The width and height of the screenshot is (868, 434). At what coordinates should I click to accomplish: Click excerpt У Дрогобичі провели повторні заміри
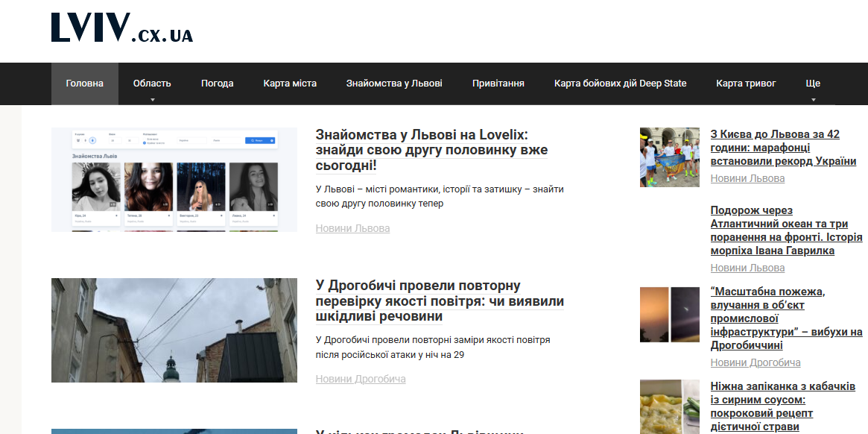tap(433, 347)
